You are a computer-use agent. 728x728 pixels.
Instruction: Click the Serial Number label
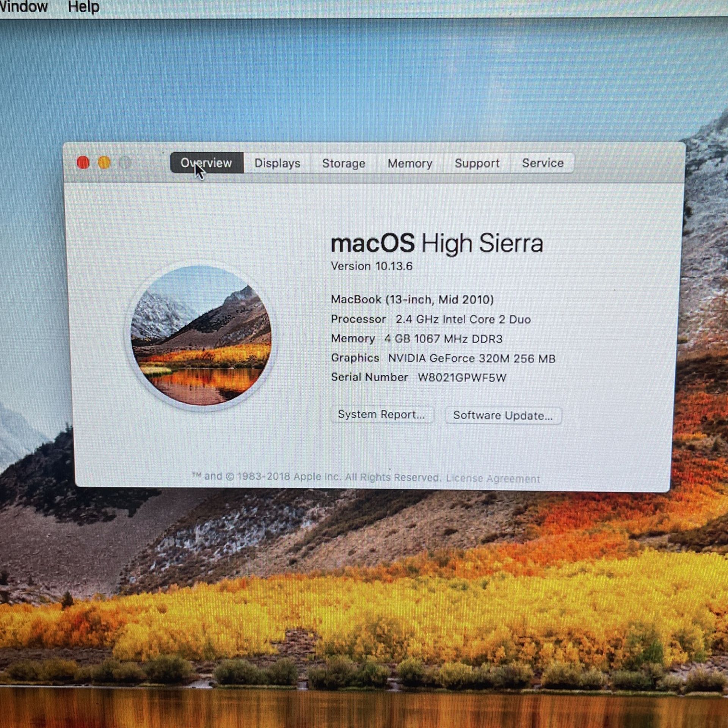point(369,377)
